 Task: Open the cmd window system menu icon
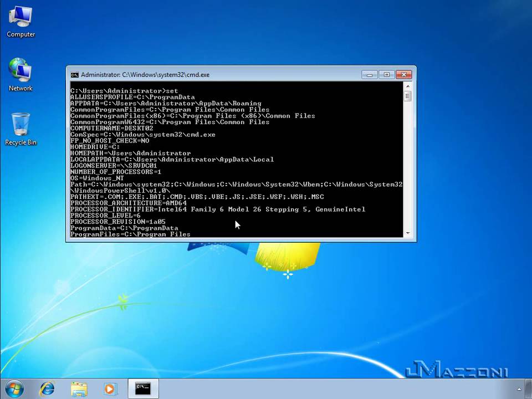74,75
